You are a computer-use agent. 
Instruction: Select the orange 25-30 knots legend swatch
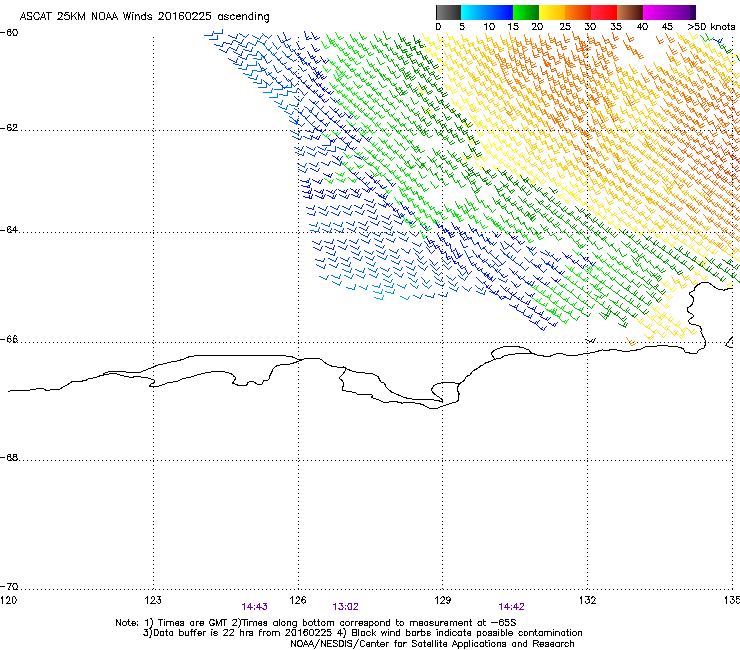tap(578, 12)
